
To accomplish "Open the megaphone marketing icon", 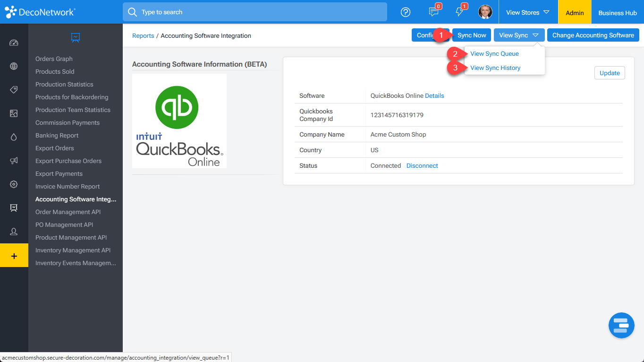I will (14, 161).
